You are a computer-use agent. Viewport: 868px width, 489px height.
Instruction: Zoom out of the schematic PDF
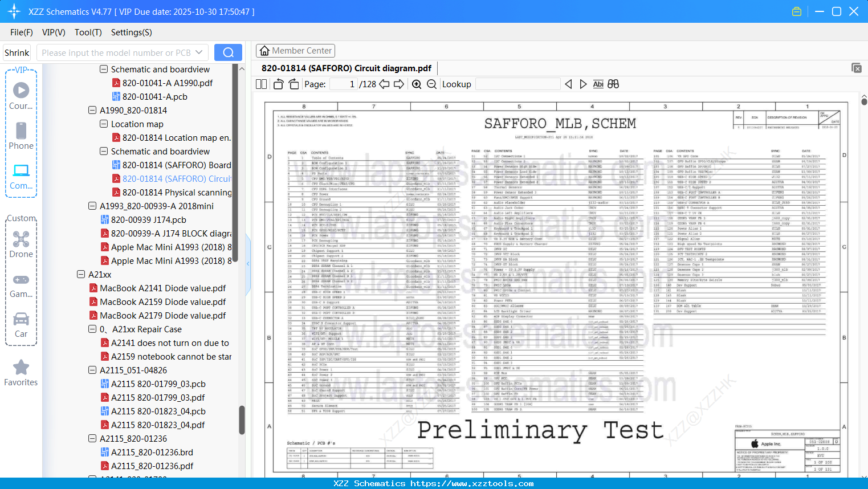pos(431,84)
